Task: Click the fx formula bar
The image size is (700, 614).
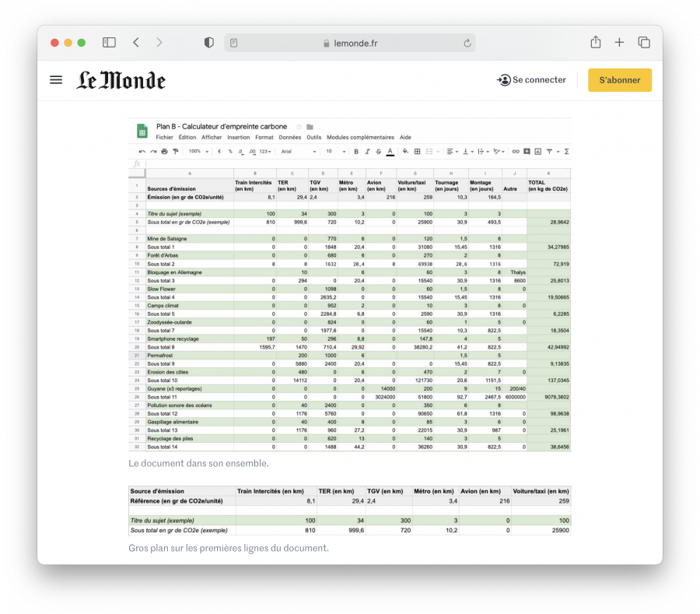Action: [x=349, y=164]
